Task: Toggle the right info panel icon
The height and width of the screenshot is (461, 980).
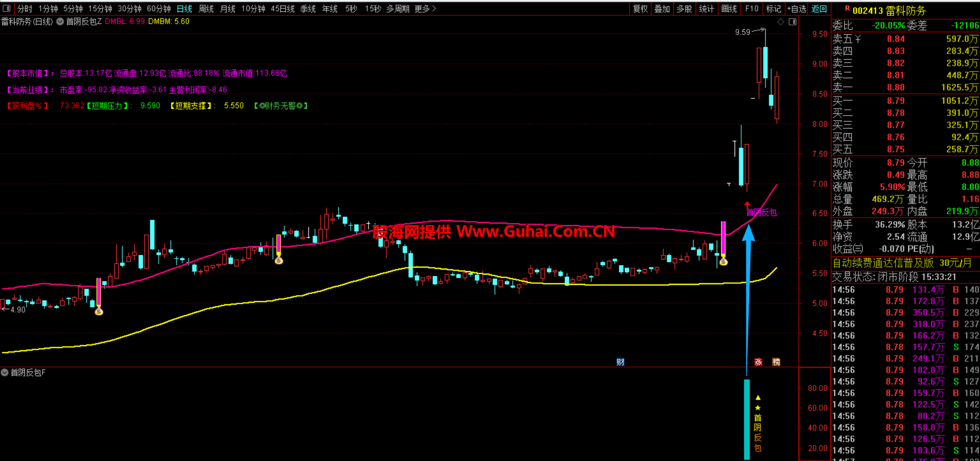Action: click(x=792, y=21)
